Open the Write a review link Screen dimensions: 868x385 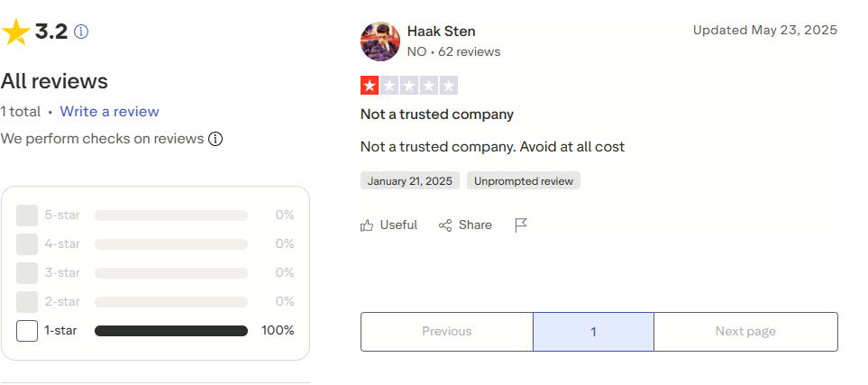(109, 112)
